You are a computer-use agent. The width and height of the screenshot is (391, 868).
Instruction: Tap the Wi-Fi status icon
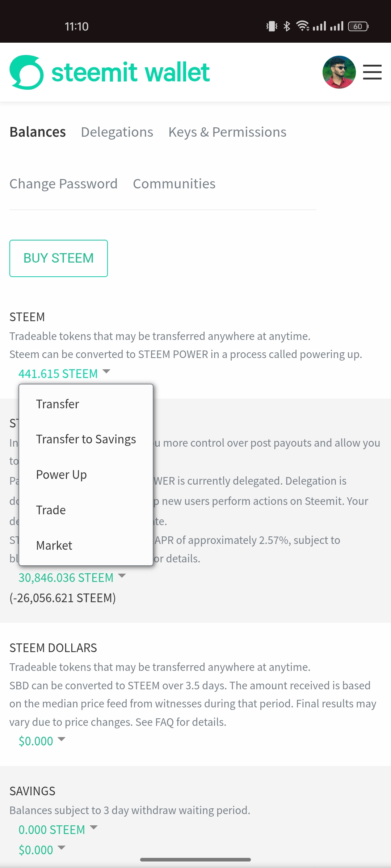[302, 26]
